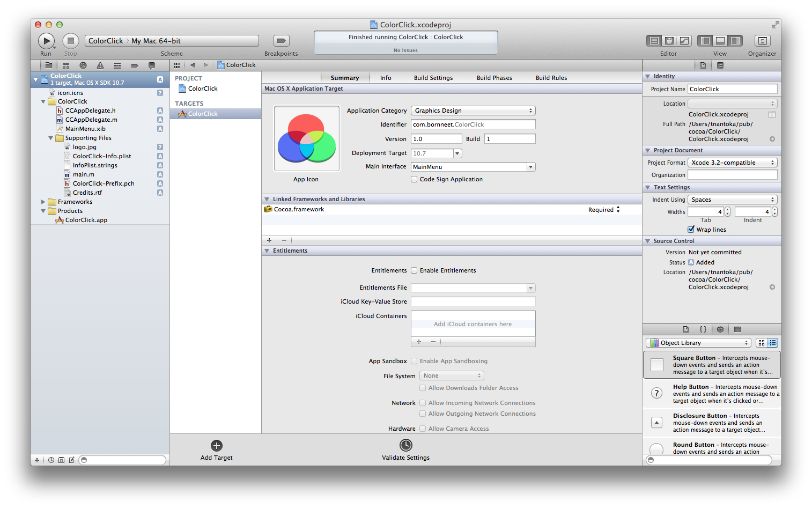The width and height of the screenshot is (812, 508).
Task: Select the Project navigator icon
Action: coord(49,65)
